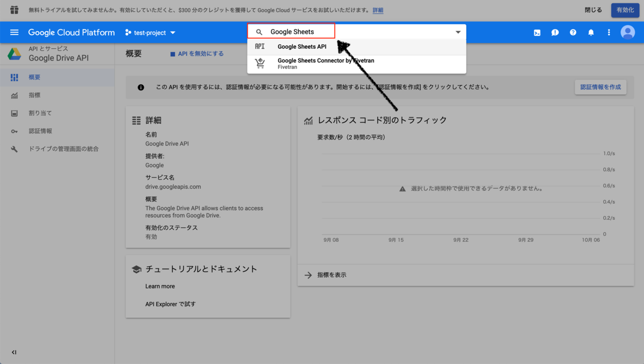Open ドライブの管理画面の統合 in sidebar
This screenshot has height=364, width=644.
pyautogui.click(x=57, y=149)
